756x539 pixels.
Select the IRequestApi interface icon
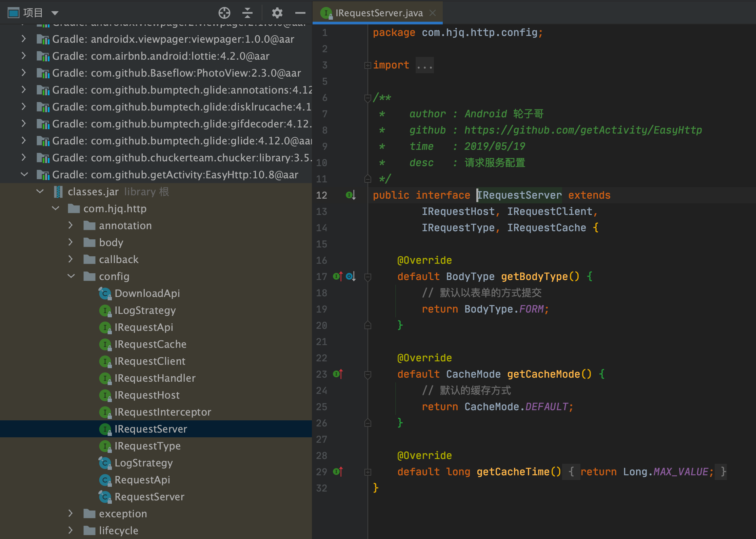(x=105, y=327)
